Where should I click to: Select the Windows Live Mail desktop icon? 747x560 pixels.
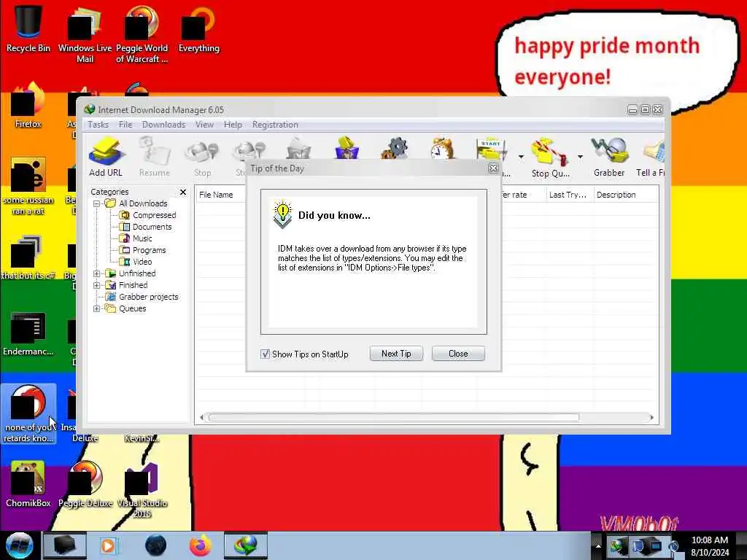pos(85,34)
